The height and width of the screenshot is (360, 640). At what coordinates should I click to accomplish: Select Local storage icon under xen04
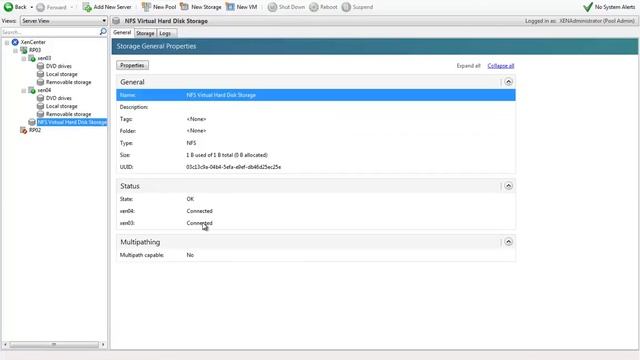40,106
